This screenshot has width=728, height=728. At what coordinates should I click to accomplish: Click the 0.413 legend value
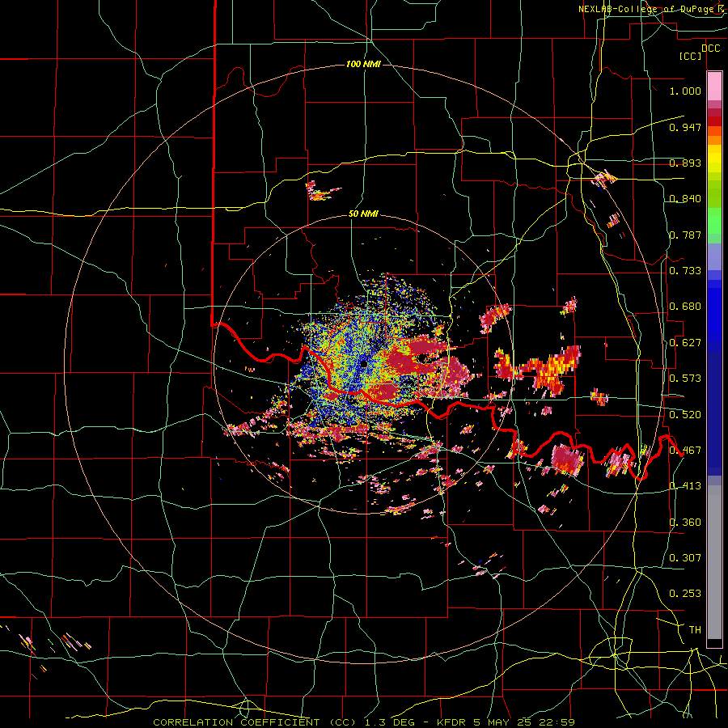click(x=685, y=486)
